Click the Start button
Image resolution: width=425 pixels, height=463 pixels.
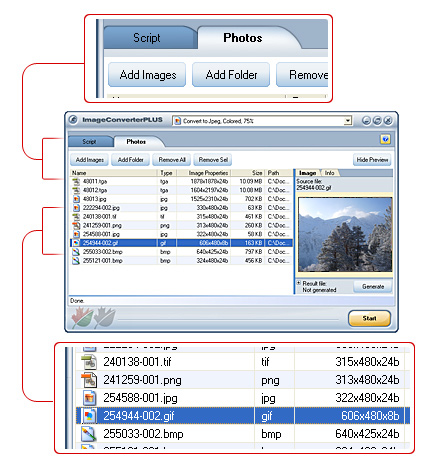pyautogui.click(x=369, y=318)
